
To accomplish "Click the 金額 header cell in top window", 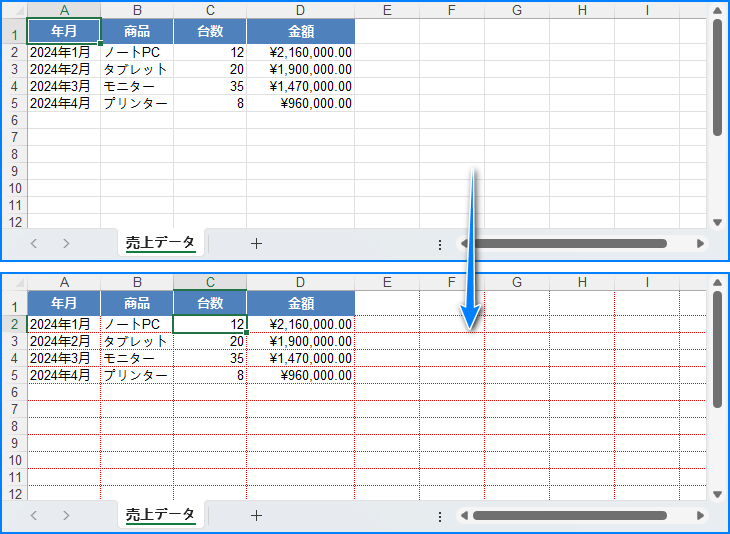I will coord(301,31).
